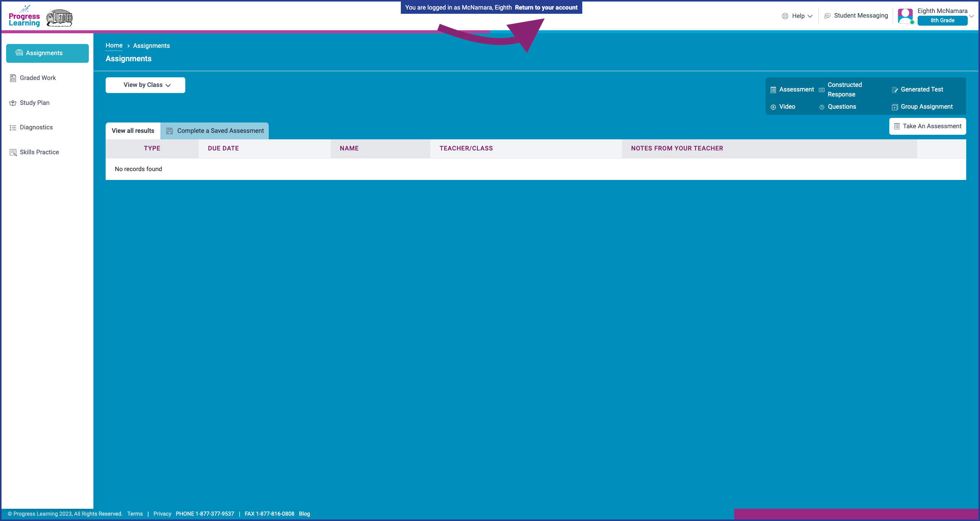Click the Take An Assessment button
Image resolution: width=980 pixels, height=521 pixels.
(x=928, y=126)
